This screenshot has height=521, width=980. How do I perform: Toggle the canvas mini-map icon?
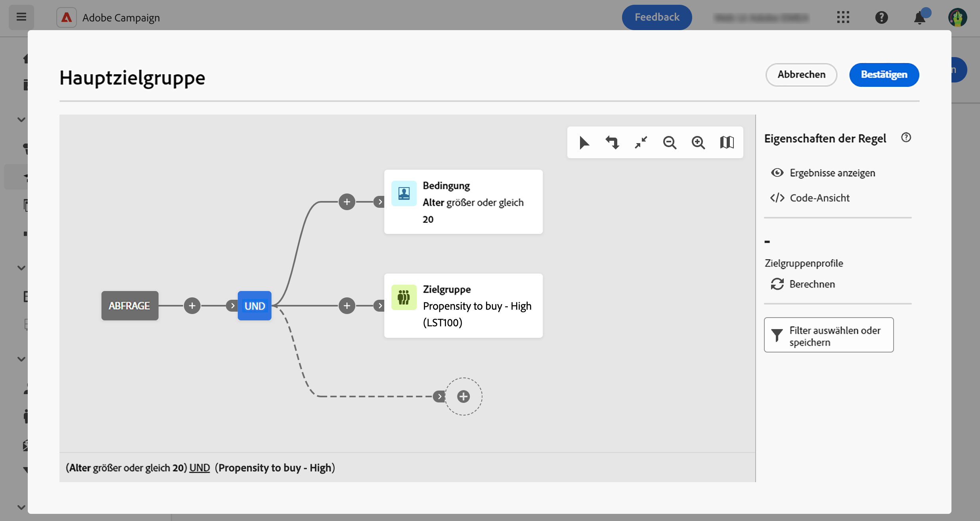(727, 142)
